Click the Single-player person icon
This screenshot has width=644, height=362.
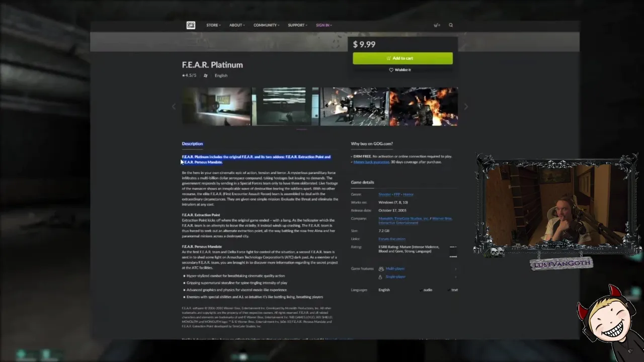380,277
